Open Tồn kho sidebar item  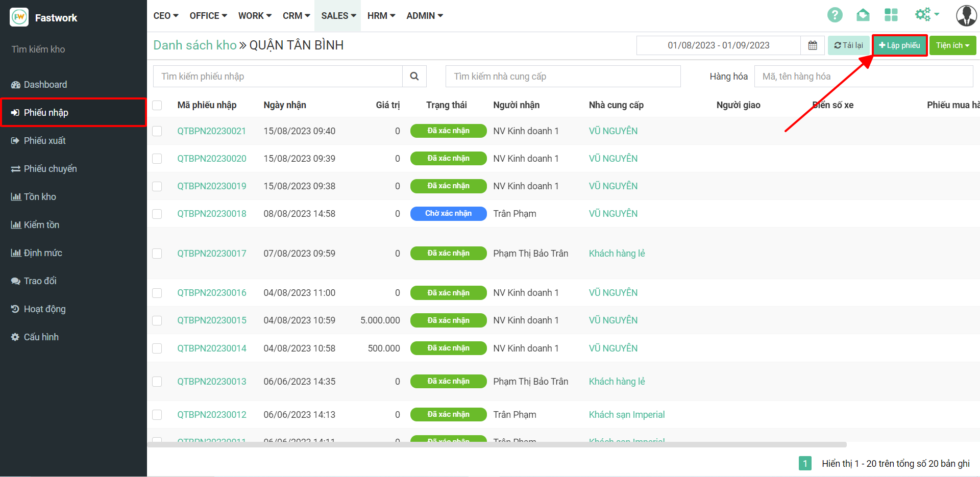(x=40, y=197)
